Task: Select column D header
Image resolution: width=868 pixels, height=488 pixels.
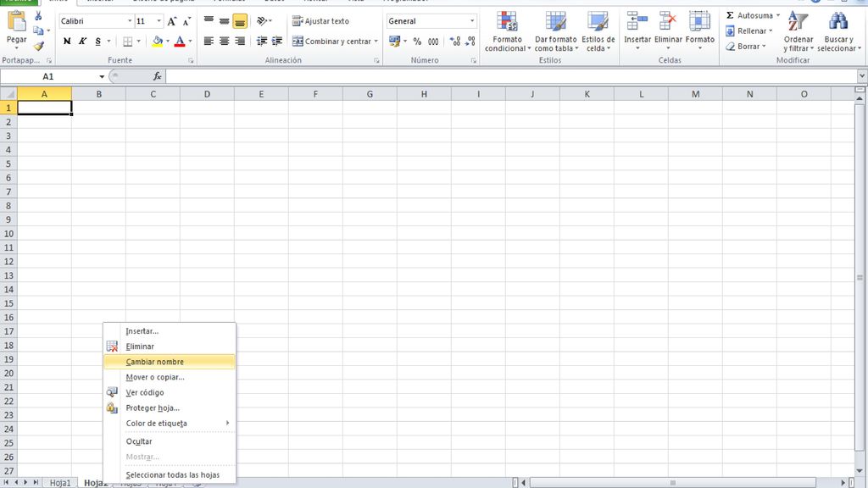Action: click(x=207, y=94)
